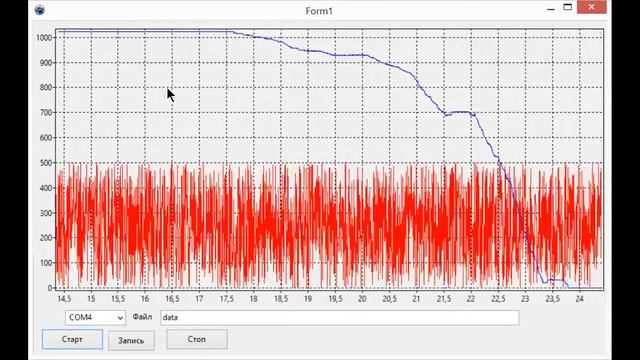Viewport: 640px width, 360px height.
Task: Click the 500 y-axis label
Action: pos(45,163)
